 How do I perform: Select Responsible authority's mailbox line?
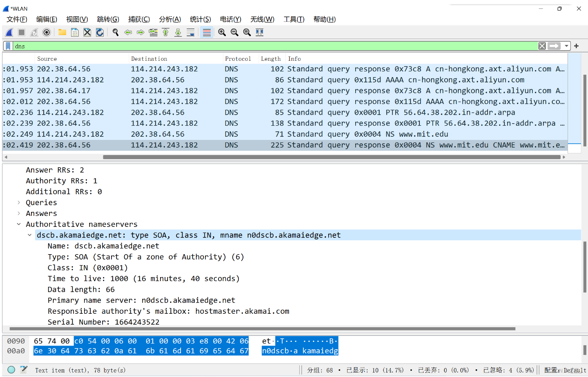pos(168,311)
